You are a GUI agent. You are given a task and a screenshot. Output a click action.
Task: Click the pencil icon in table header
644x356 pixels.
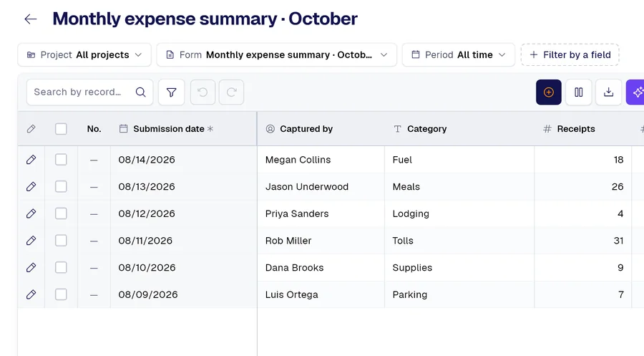pyautogui.click(x=31, y=129)
